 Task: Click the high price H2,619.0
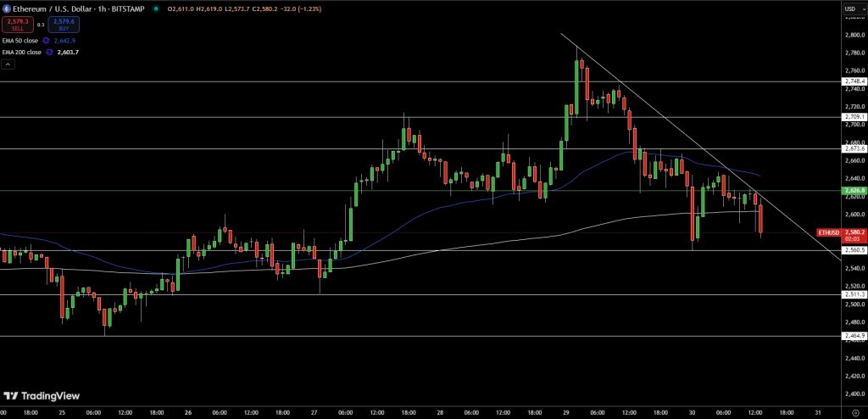[209, 9]
